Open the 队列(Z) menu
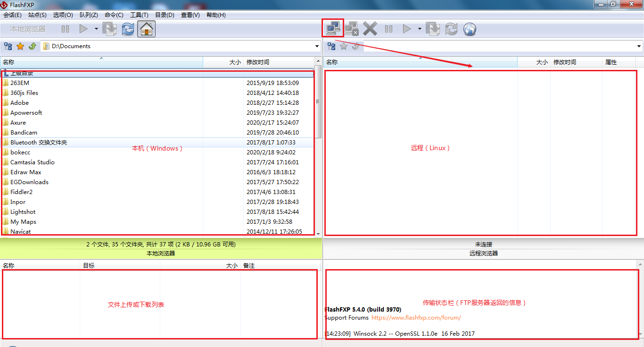The width and height of the screenshot is (644, 347). pyautogui.click(x=89, y=15)
